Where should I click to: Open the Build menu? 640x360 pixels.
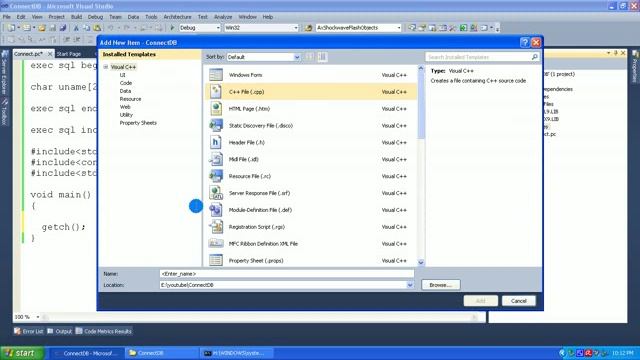tap(76, 17)
